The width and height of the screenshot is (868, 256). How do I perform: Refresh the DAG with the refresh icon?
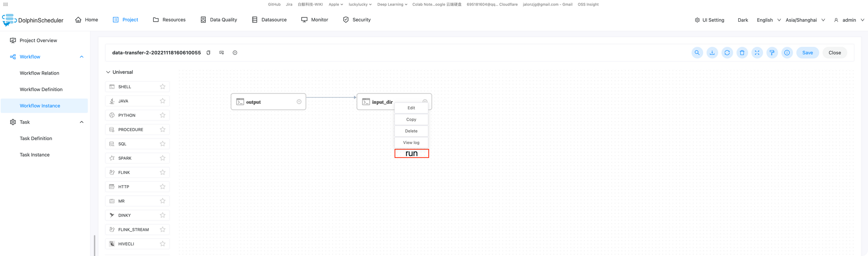click(x=727, y=53)
